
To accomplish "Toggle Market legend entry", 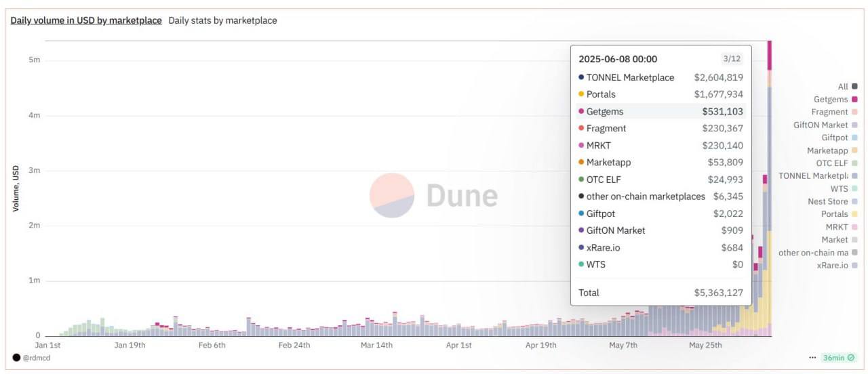I will pos(840,240).
